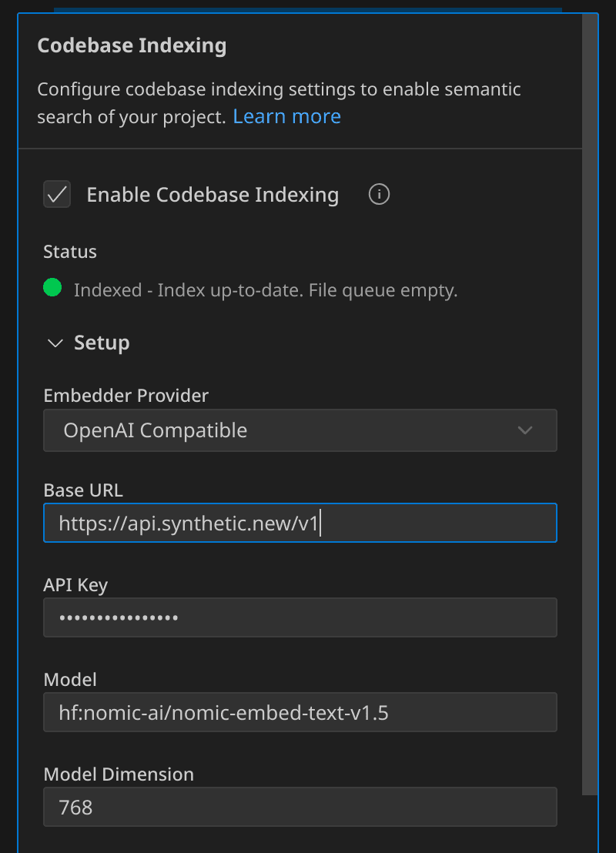Click the green index status indicator dot
The width and height of the screenshot is (616, 853).
[x=52, y=289]
